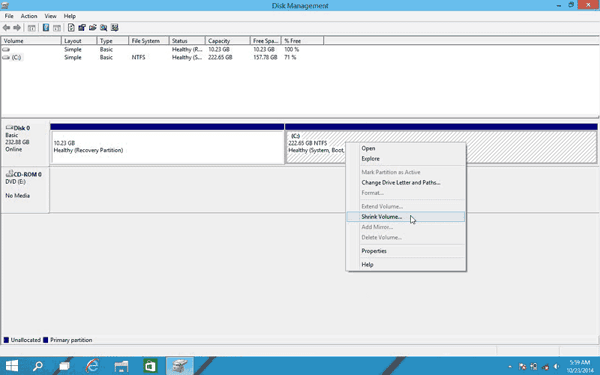Select the unnamed recovery volume's drive icon
The width and height of the screenshot is (600, 375).
[6, 49]
